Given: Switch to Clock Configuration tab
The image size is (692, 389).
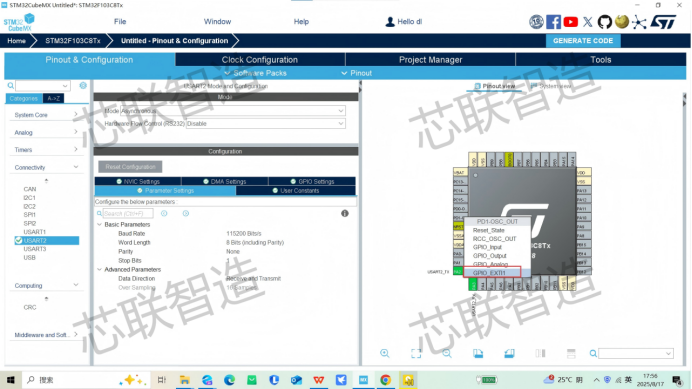Looking at the screenshot, I should (x=260, y=60).
